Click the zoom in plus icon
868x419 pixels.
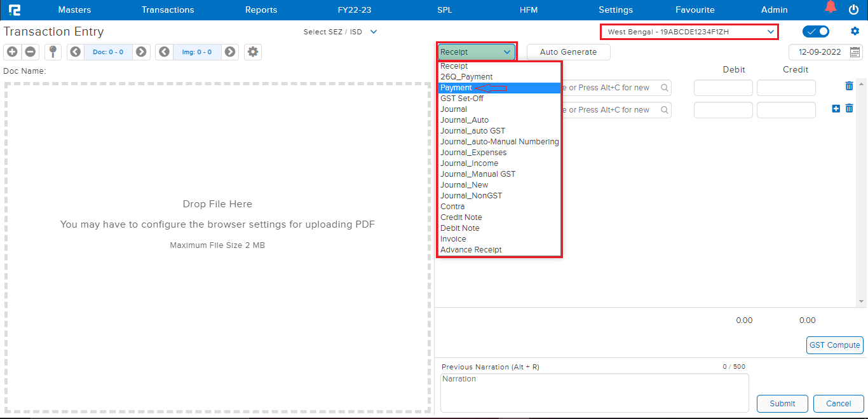pyautogui.click(x=12, y=52)
